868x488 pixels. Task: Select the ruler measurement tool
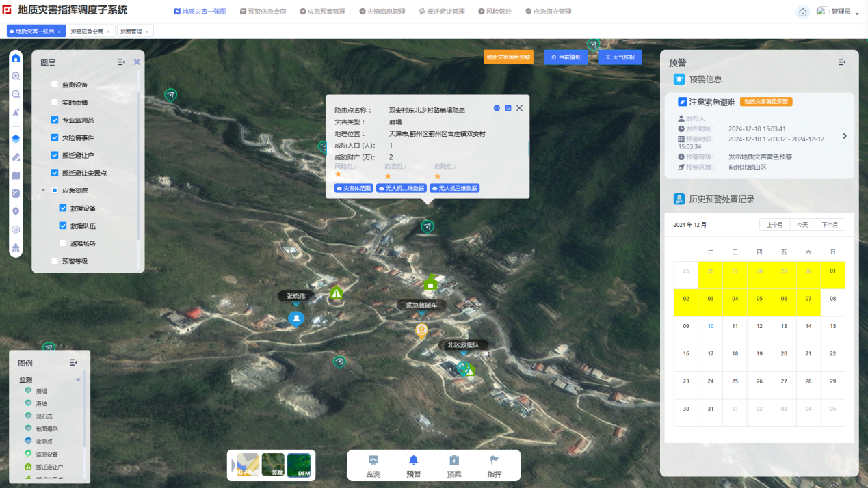pyautogui.click(x=16, y=157)
